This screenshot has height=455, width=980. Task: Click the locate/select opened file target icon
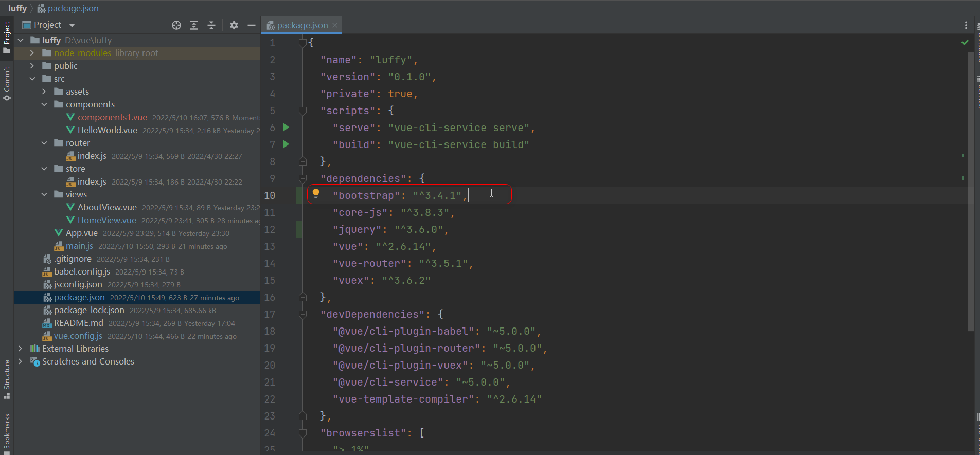176,25
